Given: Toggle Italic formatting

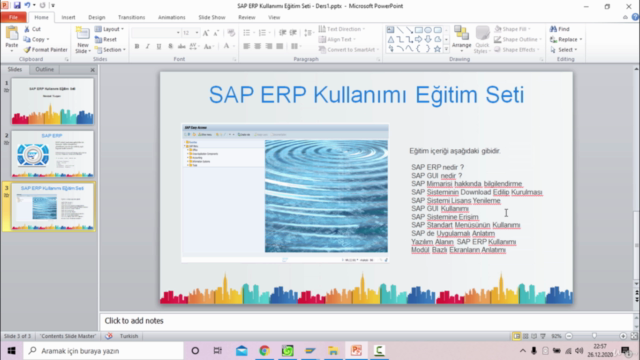Looking at the screenshot, I should point(148,47).
